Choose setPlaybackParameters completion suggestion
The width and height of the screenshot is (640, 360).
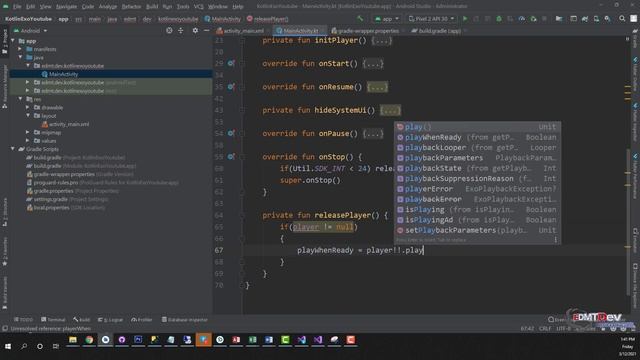[477, 230]
